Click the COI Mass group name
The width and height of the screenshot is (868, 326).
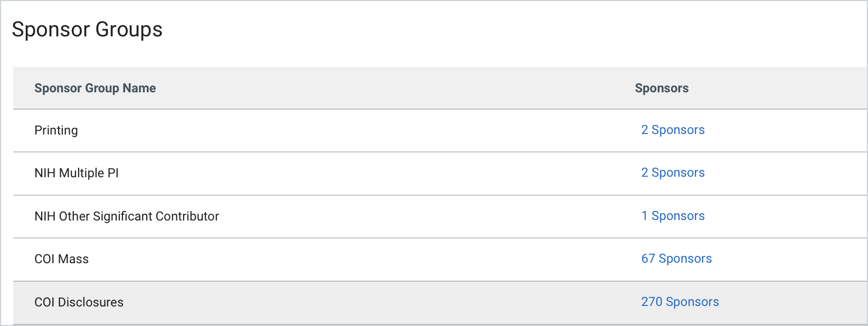61,259
